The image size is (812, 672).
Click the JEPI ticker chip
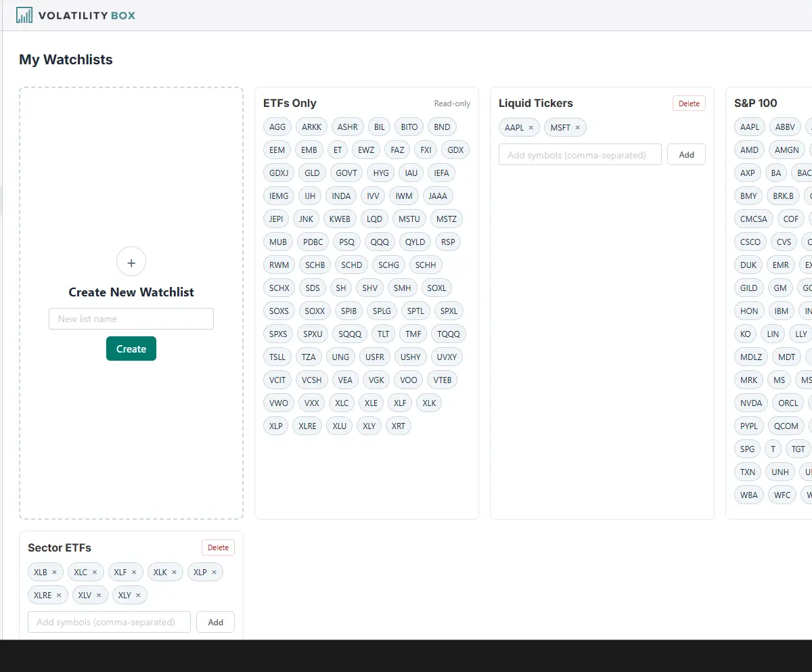(x=276, y=219)
